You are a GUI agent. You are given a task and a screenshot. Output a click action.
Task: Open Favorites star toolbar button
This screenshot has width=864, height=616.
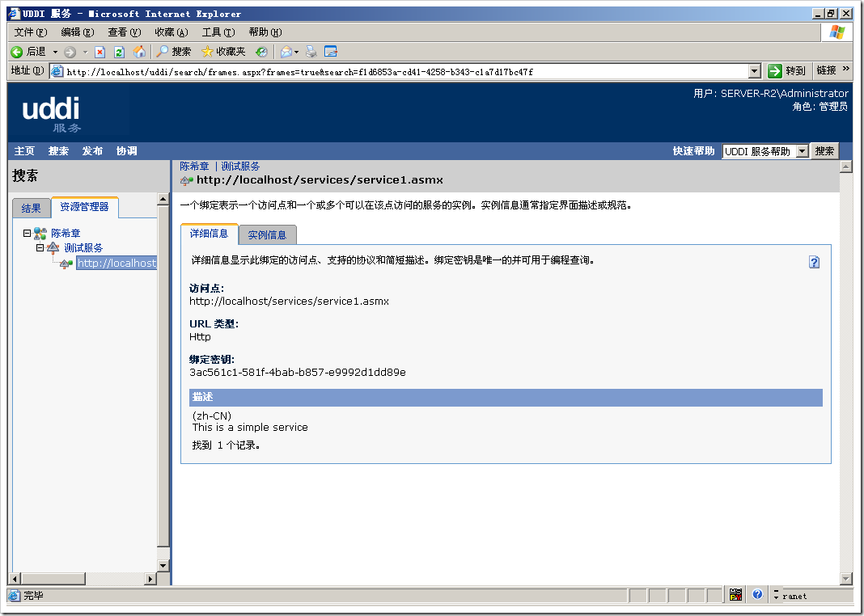click(x=223, y=52)
